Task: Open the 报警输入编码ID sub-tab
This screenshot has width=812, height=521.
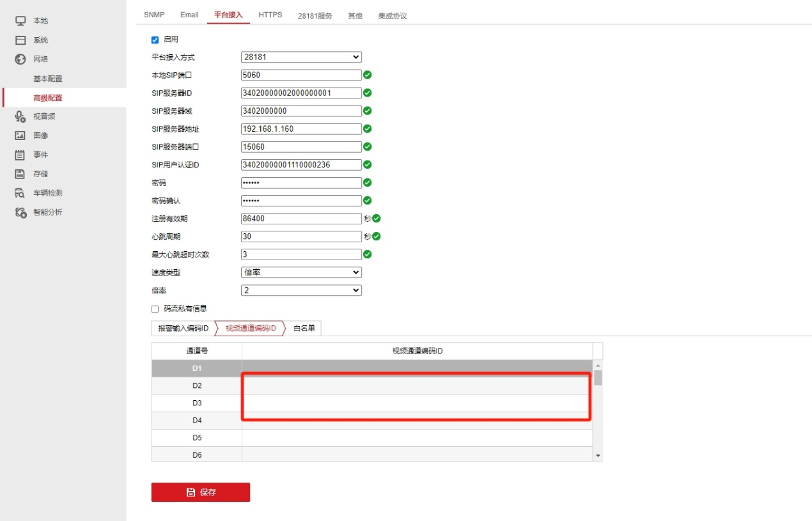Action: pyautogui.click(x=182, y=327)
